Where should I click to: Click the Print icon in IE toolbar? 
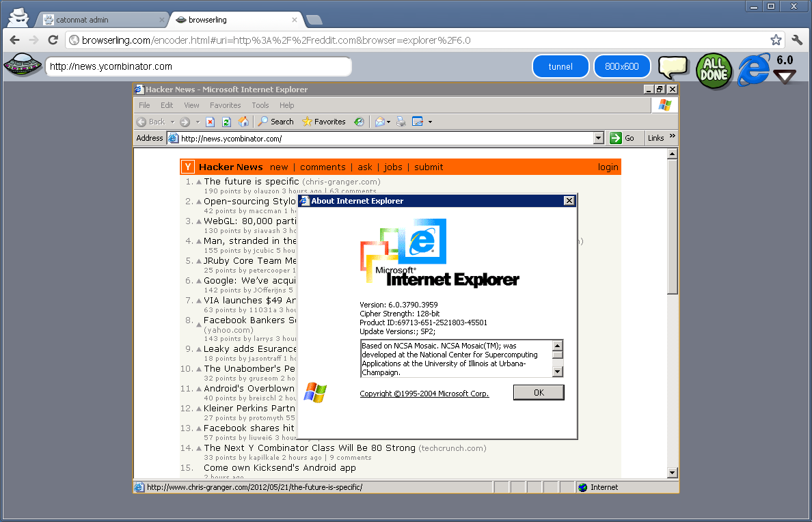(401, 122)
